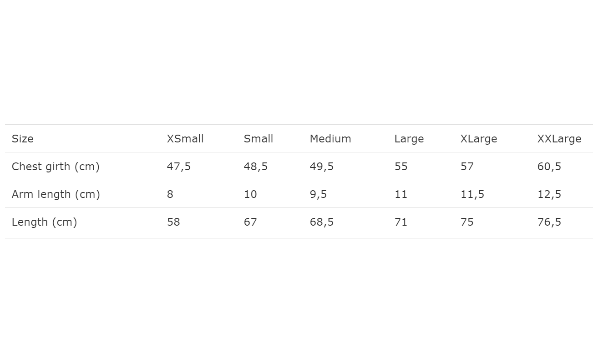Select arm length value 8 for XSmall
The height and width of the screenshot is (364, 593).
(170, 194)
